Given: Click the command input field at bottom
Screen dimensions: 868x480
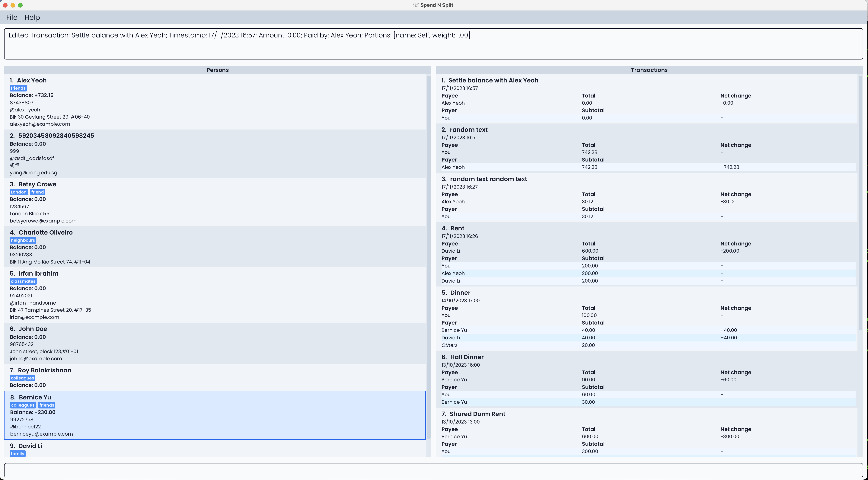Looking at the screenshot, I should [x=433, y=470].
